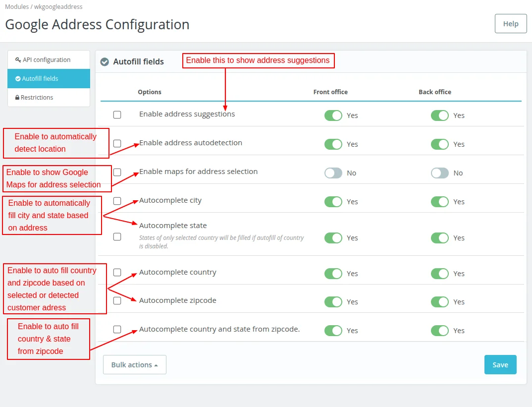Click the lock icon beside Restrictions
Image resolution: width=532 pixels, height=407 pixels.
(17, 98)
